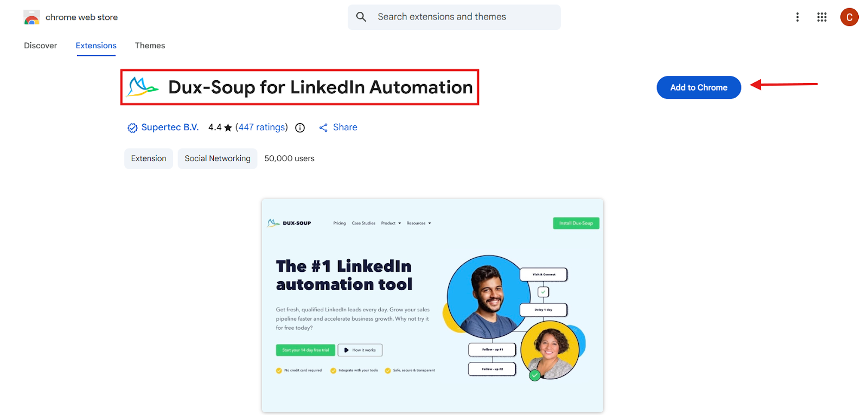Open the 447 ratings link
868x415 pixels.
262,127
